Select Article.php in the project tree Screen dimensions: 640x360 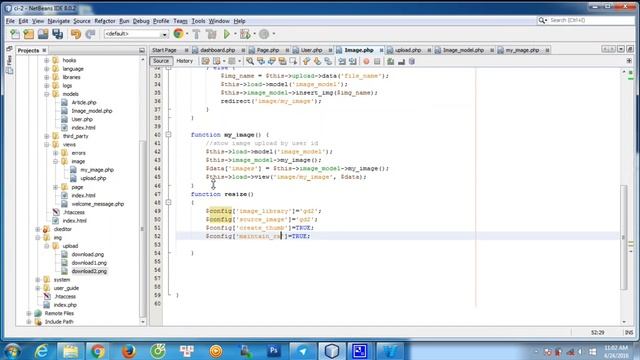[x=84, y=102]
